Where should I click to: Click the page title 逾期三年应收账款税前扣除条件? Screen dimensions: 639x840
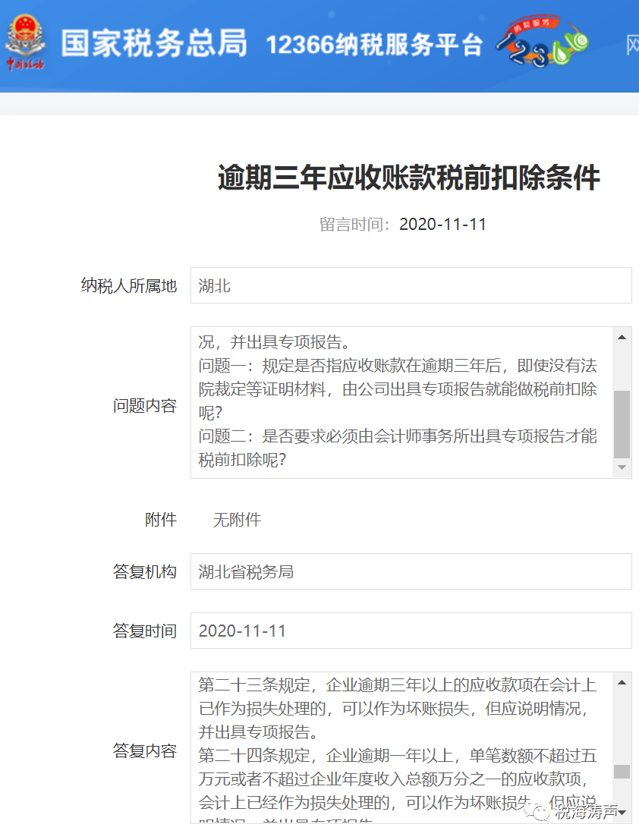[x=409, y=178]
